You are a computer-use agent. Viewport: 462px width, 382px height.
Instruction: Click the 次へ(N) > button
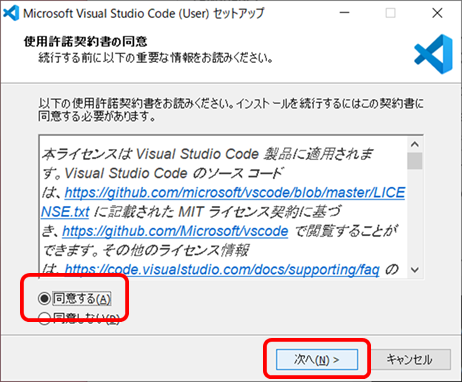[x=317, y=359]
